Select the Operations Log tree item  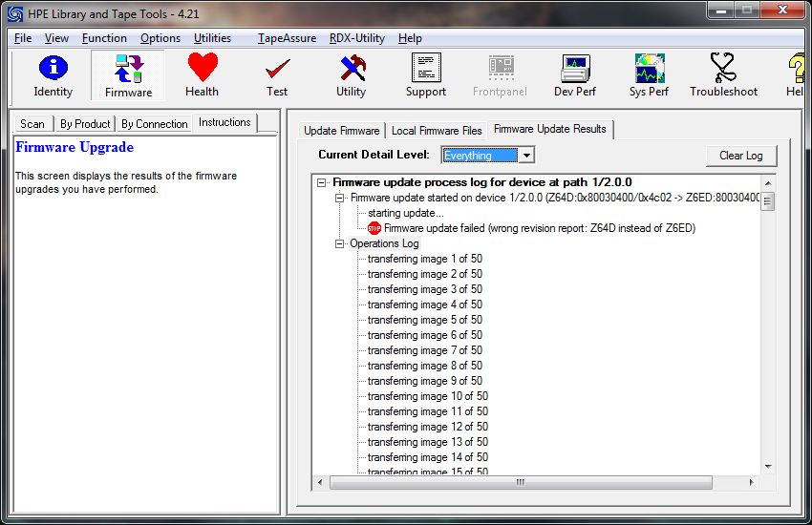(x=384, y=243)
